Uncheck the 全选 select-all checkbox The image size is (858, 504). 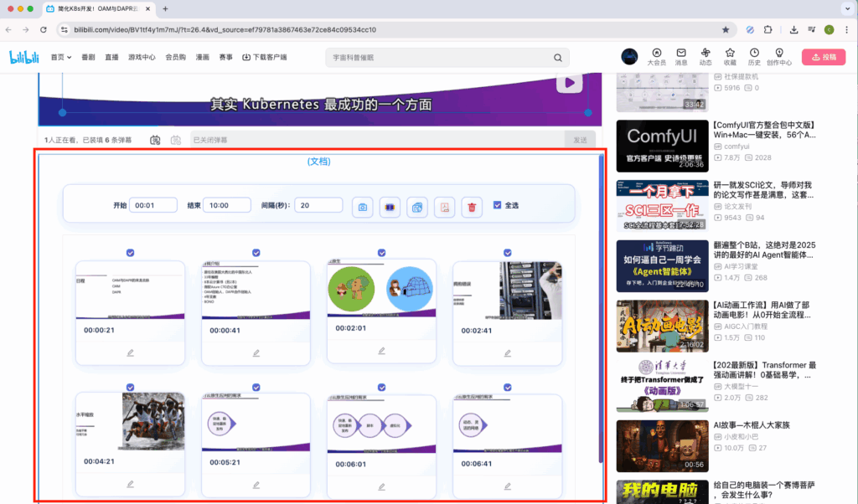(x=498, y=205)
